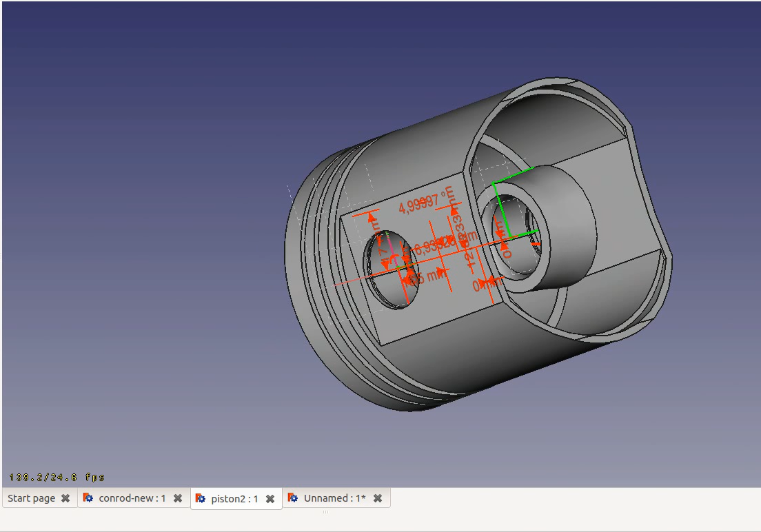Switch to the Unnamed : 1* tab
The image size is (761, 532).
point(335,498)
